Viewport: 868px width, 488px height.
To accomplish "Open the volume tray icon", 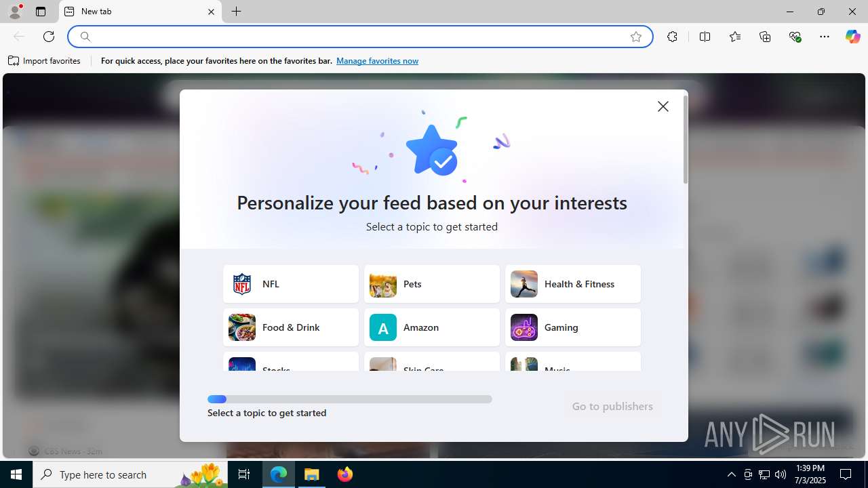I will click(x=781, y=474).
